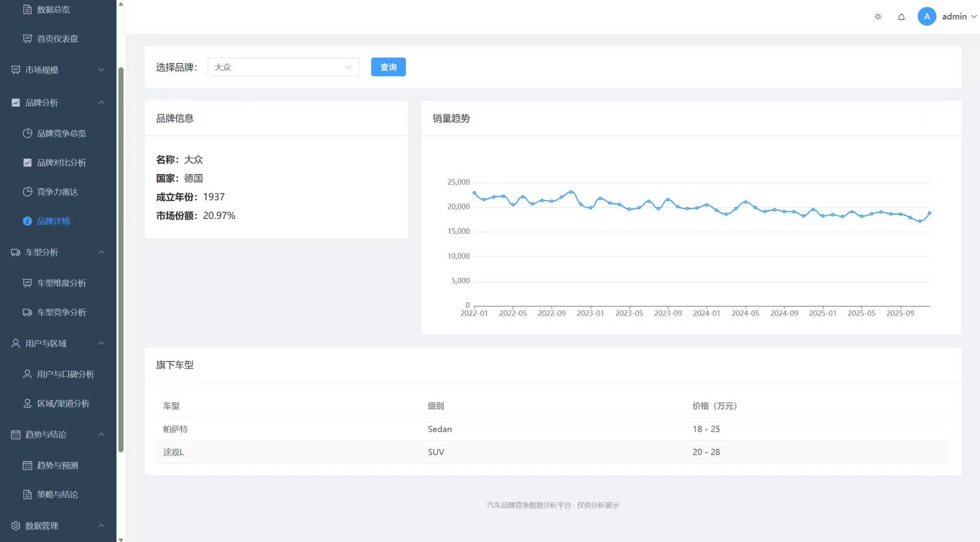Open the admin user dropdown arrow
This screenshot has width=980, height=542.
click(x=974, y=17)
